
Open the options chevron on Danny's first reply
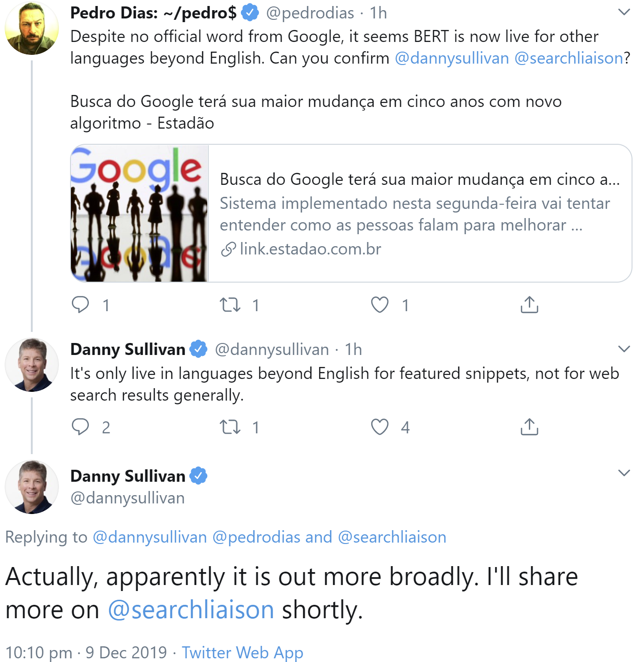(x=625, y=348)
